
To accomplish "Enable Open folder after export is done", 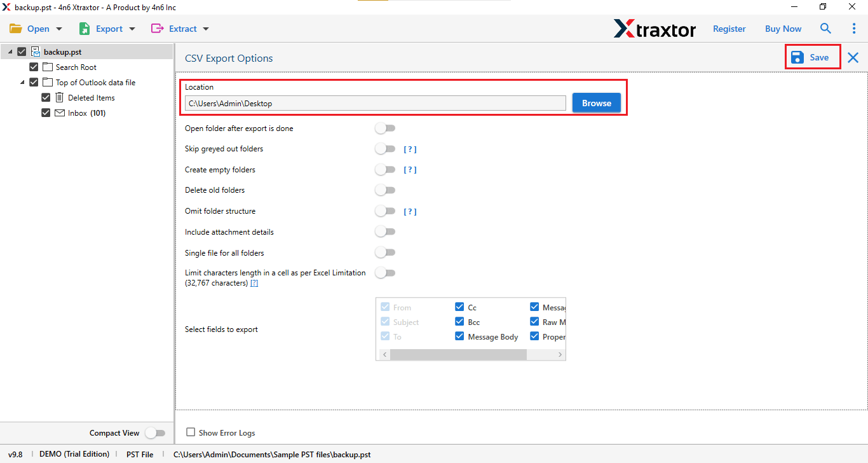I will 385,128.
